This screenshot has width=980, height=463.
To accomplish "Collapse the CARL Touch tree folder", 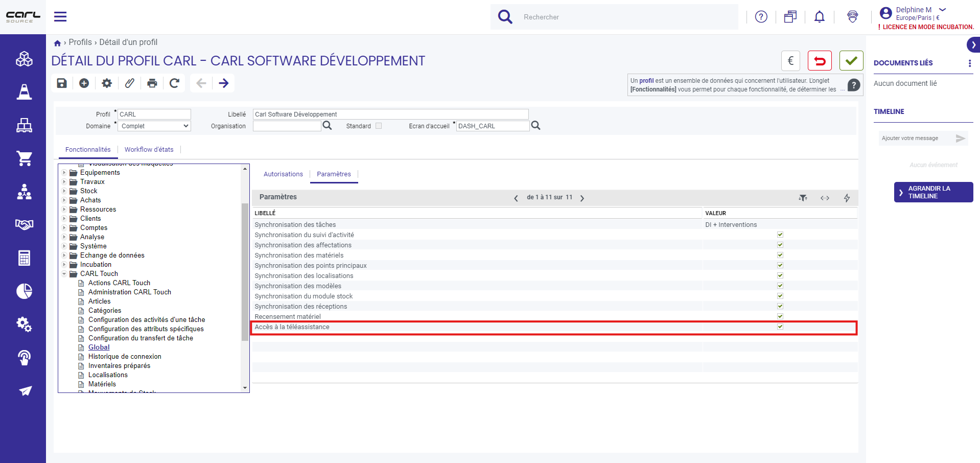I will pos(64,274).
